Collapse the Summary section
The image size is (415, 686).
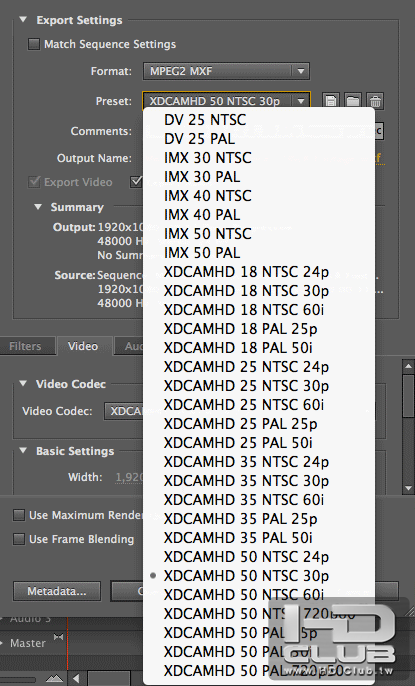pos(38,206)
